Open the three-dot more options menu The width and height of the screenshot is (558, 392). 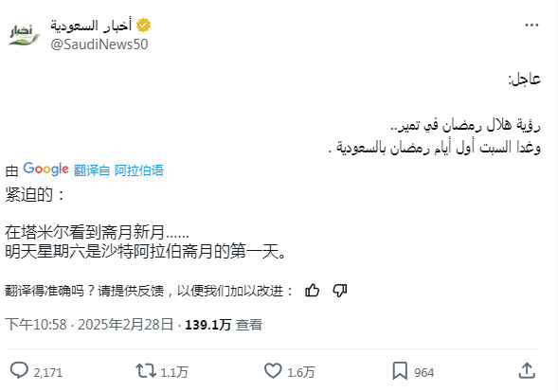(x=531, y=25)
